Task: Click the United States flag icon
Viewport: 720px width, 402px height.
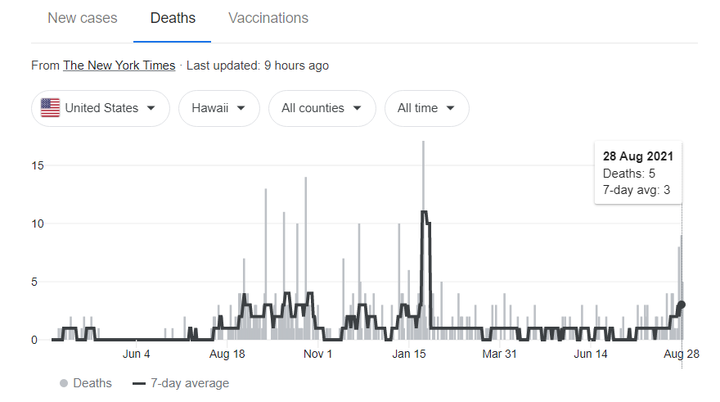Action: coord(50,108)
